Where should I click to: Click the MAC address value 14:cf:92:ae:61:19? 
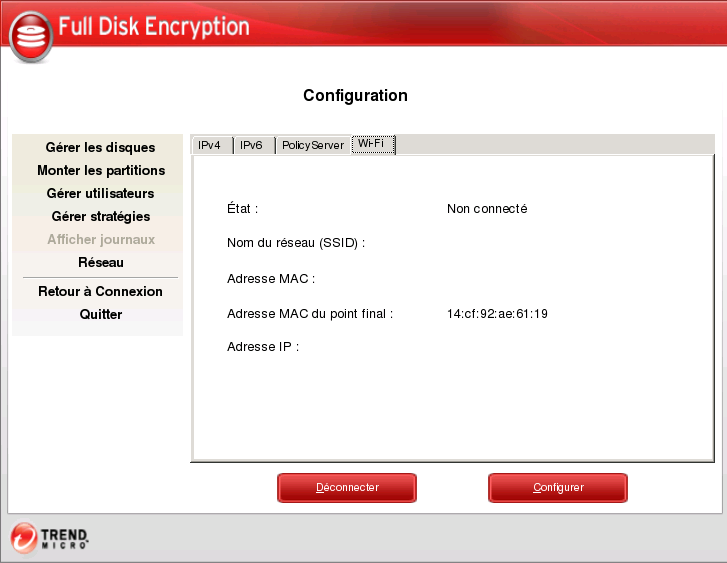pos(497,314)
